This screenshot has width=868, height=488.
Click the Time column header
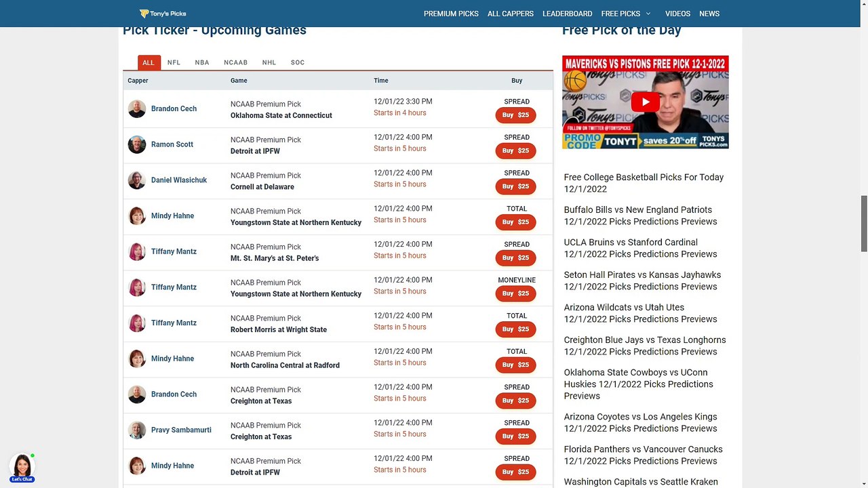381,81
